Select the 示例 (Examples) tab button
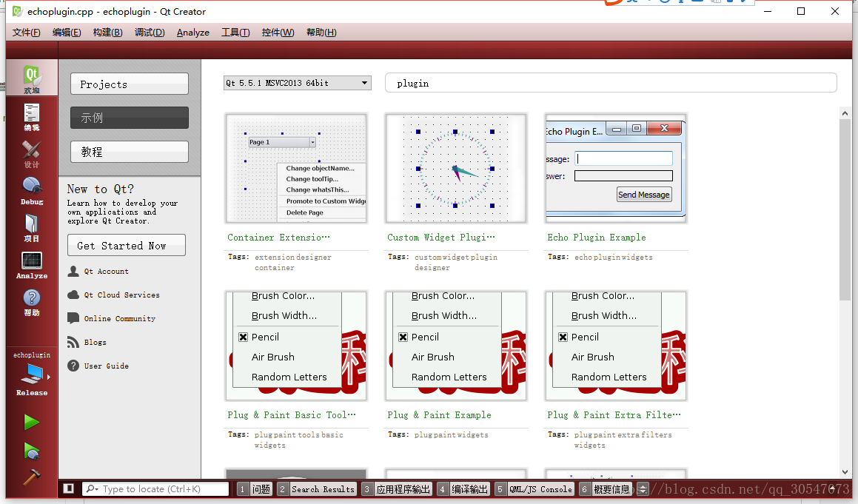The height and width of the screenshot is (504, 858). click(129, 118)
